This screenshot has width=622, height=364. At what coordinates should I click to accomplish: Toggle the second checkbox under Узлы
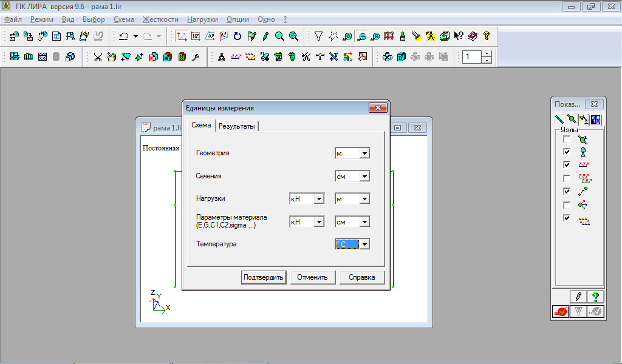click(567, 152)
